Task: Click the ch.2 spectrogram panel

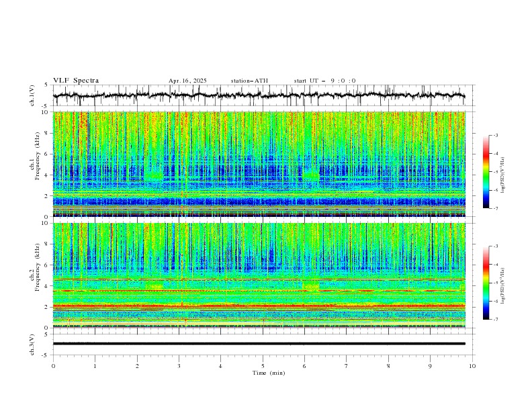Action: [259, 275]
